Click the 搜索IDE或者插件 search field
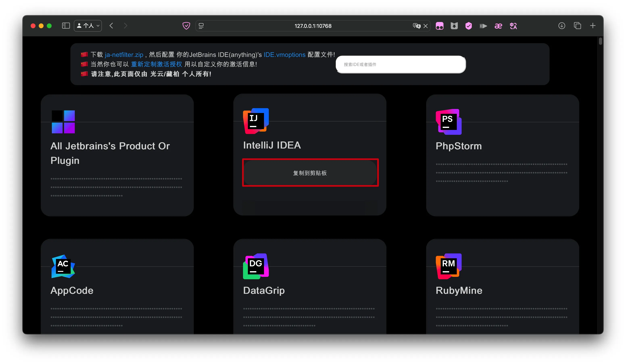626x364 pixels. [401, 65]
